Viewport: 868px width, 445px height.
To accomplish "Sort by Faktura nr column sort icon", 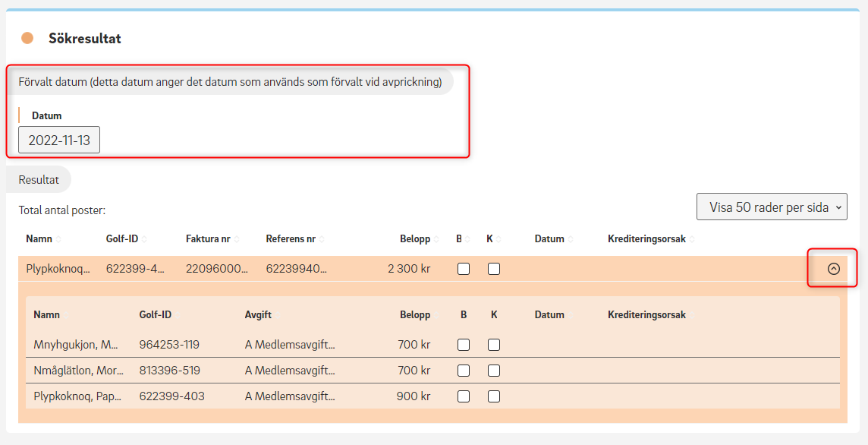I will [x=237, y=239].
